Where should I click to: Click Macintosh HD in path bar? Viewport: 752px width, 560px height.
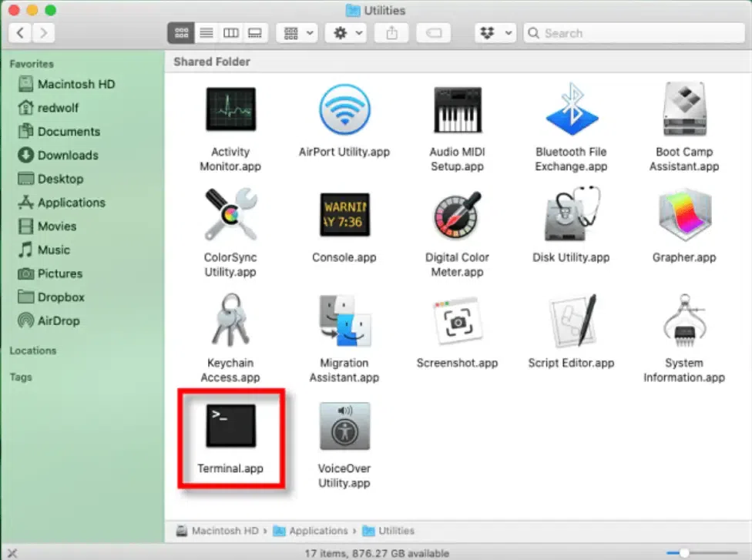tap(217, 531)
